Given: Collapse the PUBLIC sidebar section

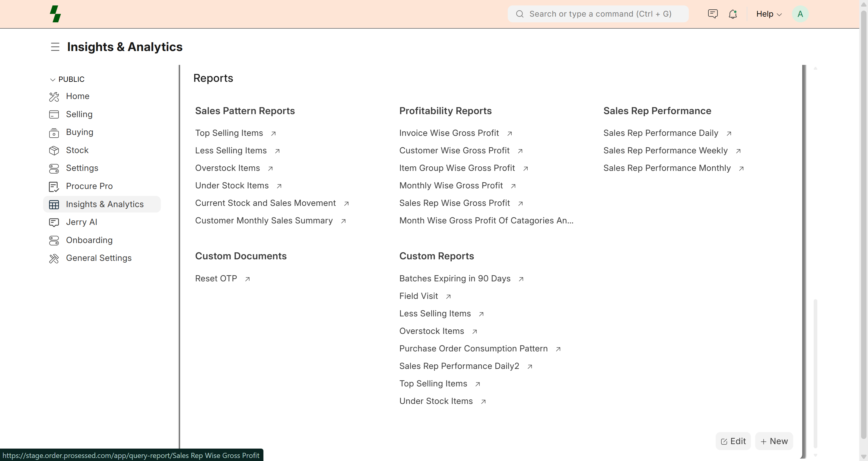Looking at the screenshot, I should click(52, 80).
